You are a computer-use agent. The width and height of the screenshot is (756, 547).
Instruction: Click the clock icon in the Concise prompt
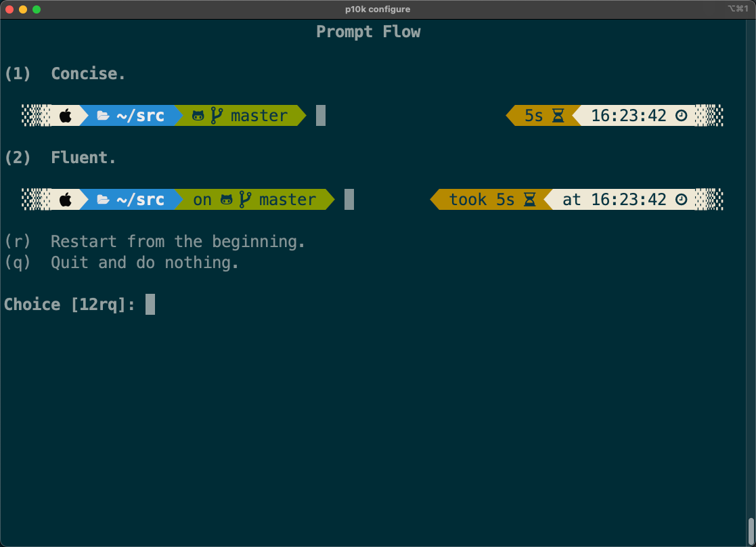682,116
